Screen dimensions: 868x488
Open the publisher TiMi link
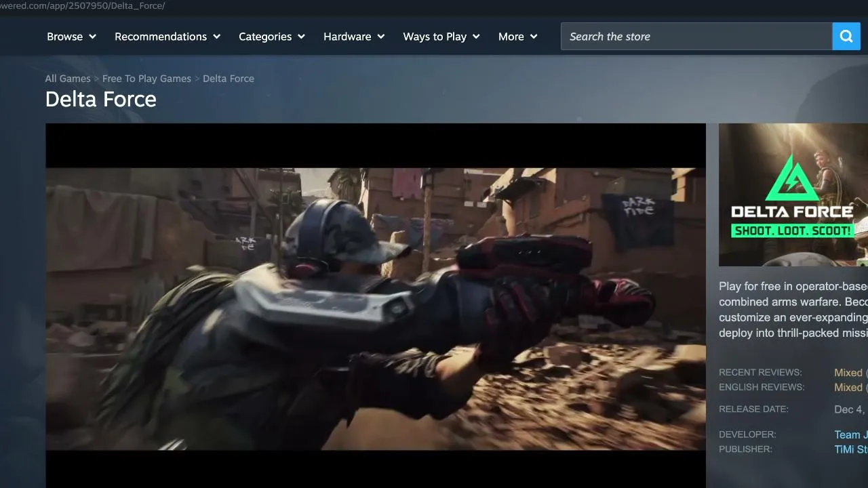pyautogui.click(x=851, y=449)
